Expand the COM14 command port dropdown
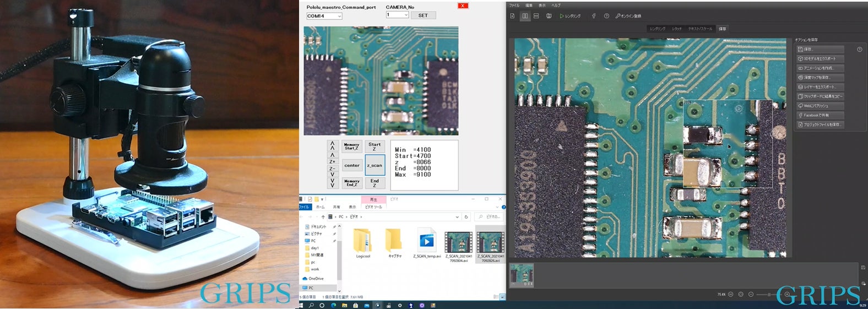This screenshot has height=309, width=868. [x=339, y=17]
